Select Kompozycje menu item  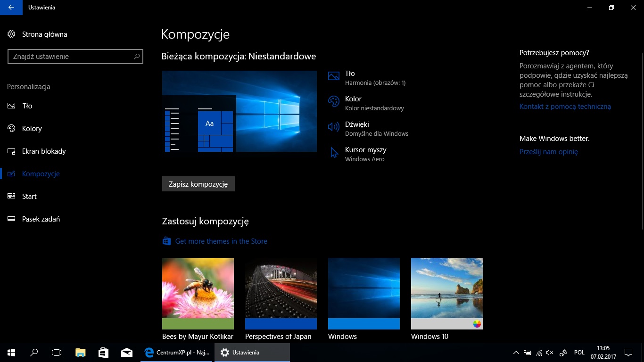(41, 174)
